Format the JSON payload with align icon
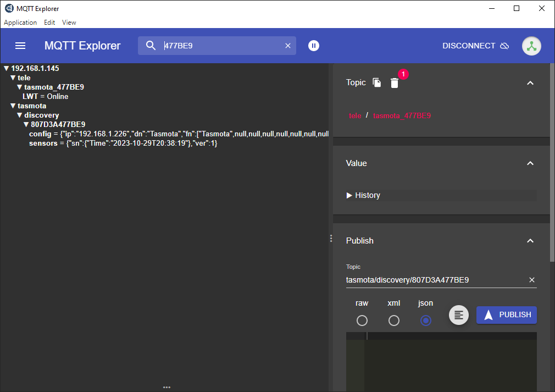 coord(459,315)
